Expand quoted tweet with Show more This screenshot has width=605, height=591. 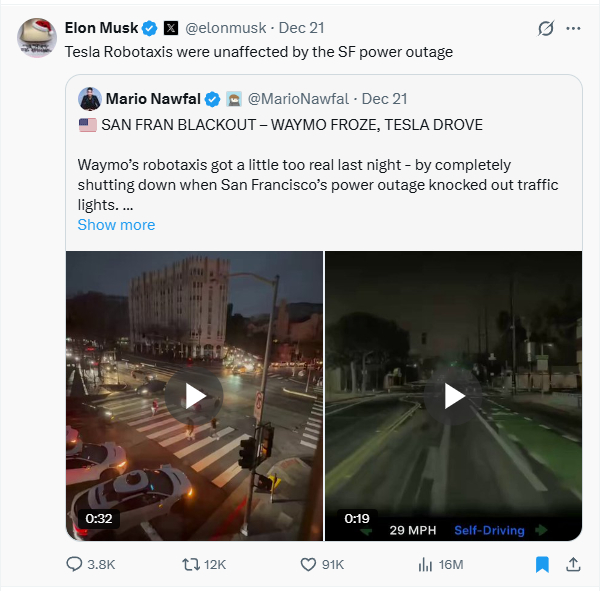click(x=116, y=225)
